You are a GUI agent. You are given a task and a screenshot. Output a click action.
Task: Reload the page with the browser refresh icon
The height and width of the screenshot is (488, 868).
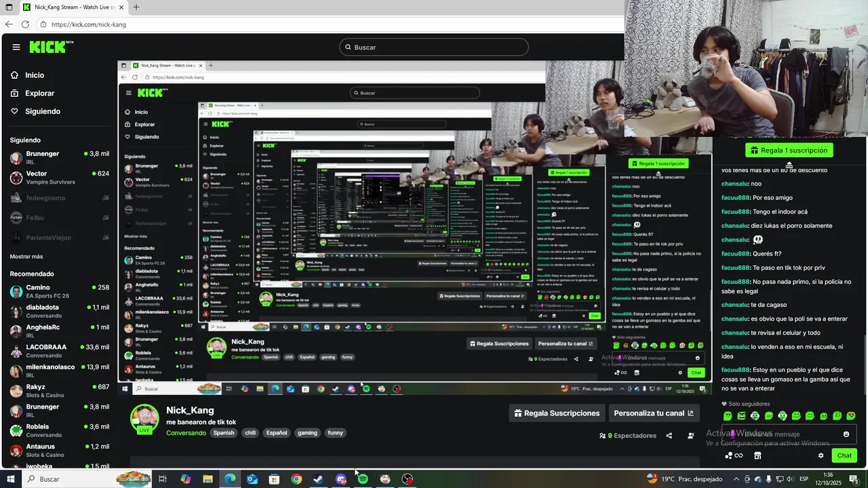(25, 24)
